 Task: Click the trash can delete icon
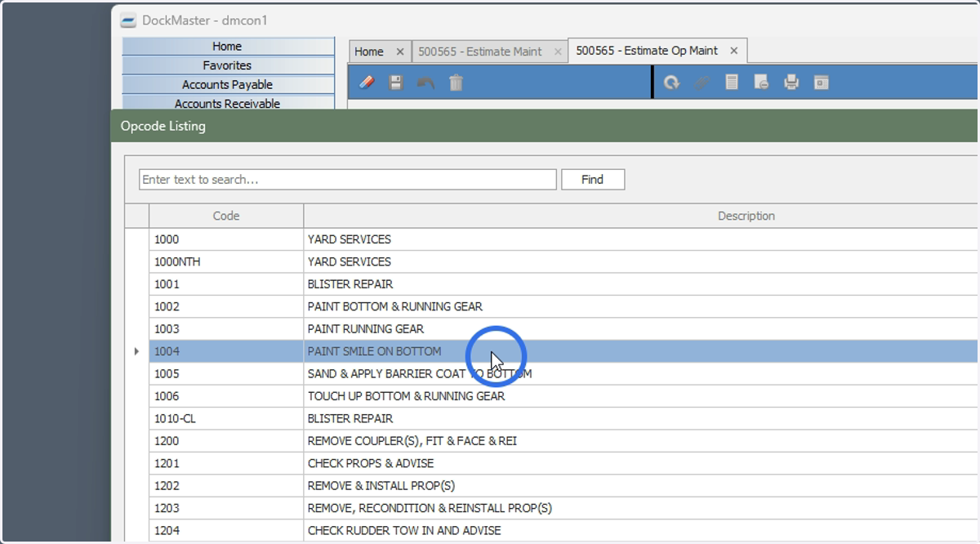point(456,82)
